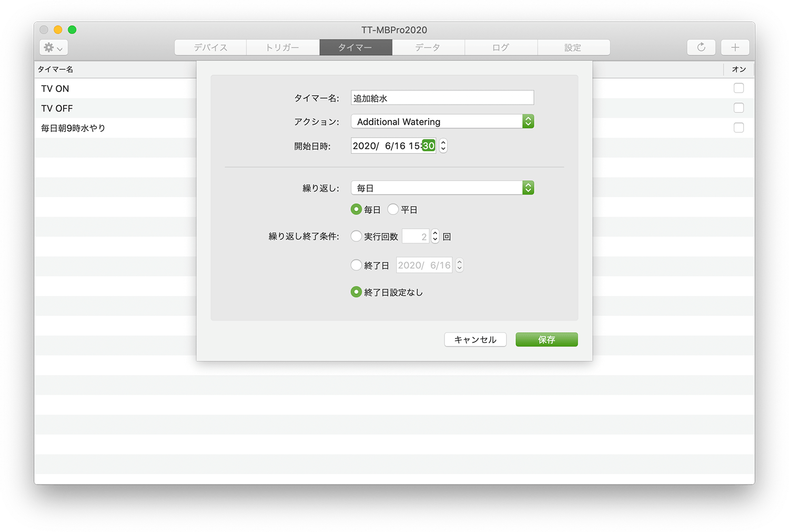Switch to the トリガー tab
This screenshot has height=532, width=789.
283,47
